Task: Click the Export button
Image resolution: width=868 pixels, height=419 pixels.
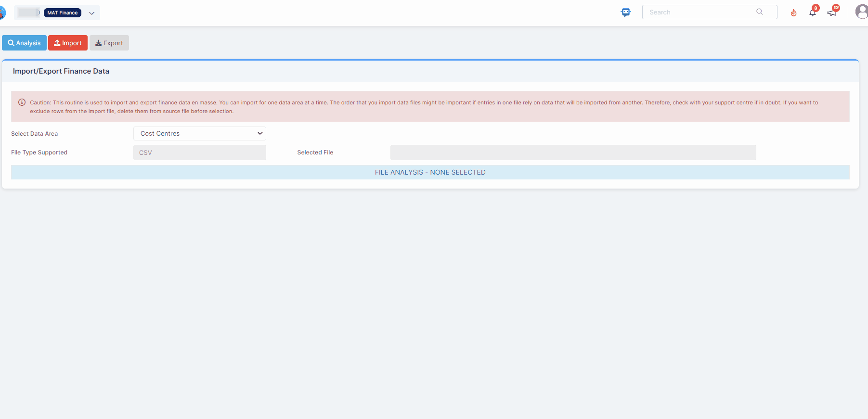Action: click(109, 43)
